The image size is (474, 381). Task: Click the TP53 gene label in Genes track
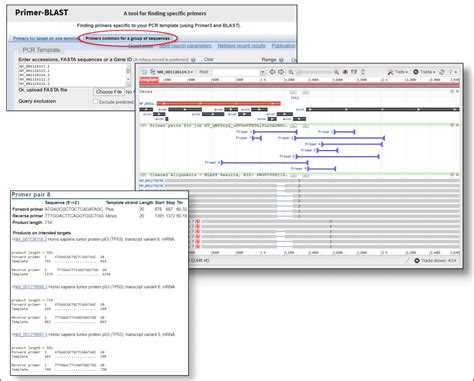(295, 98)
